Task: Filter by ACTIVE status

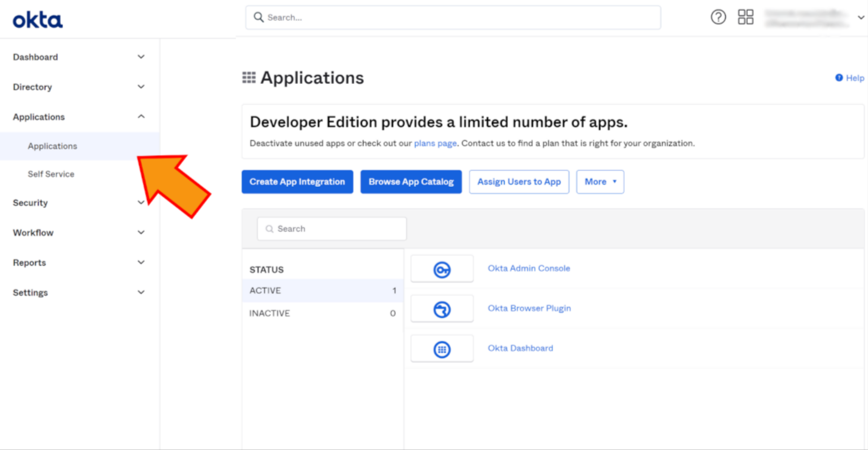Action: [x=323, y=291]
